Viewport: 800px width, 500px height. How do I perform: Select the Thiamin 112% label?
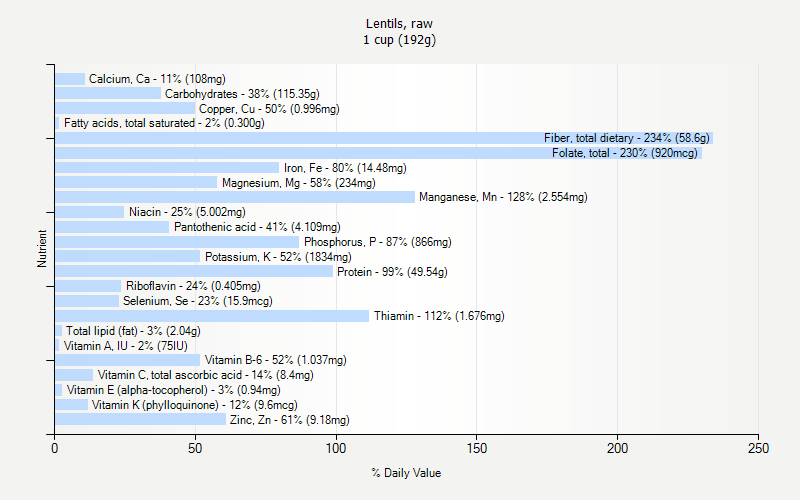pyautogui.click(x=439, y=316)
